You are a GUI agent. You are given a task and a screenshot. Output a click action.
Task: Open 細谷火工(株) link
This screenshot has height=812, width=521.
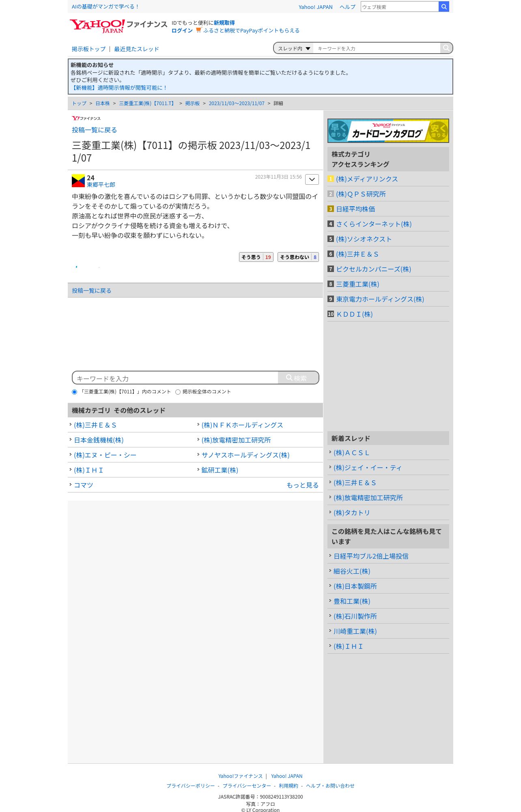(352, 571)
